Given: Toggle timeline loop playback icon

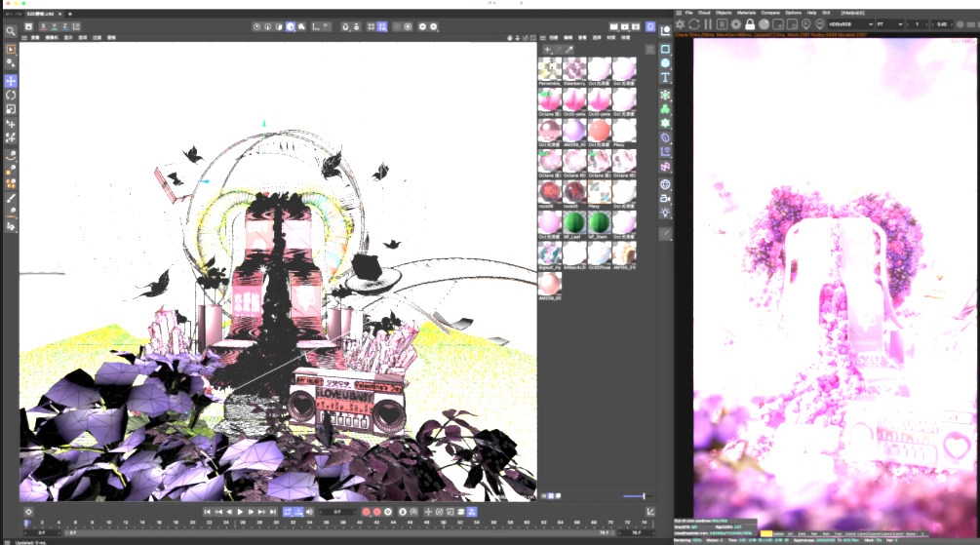Looking at the screenshot, I should click(288, 512).
